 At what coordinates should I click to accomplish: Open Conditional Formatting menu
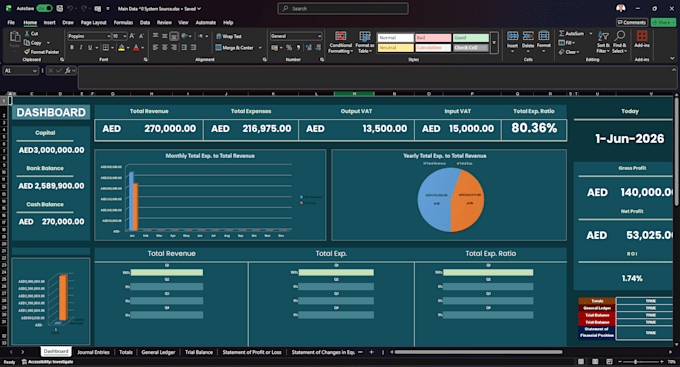tap(340, 42)
